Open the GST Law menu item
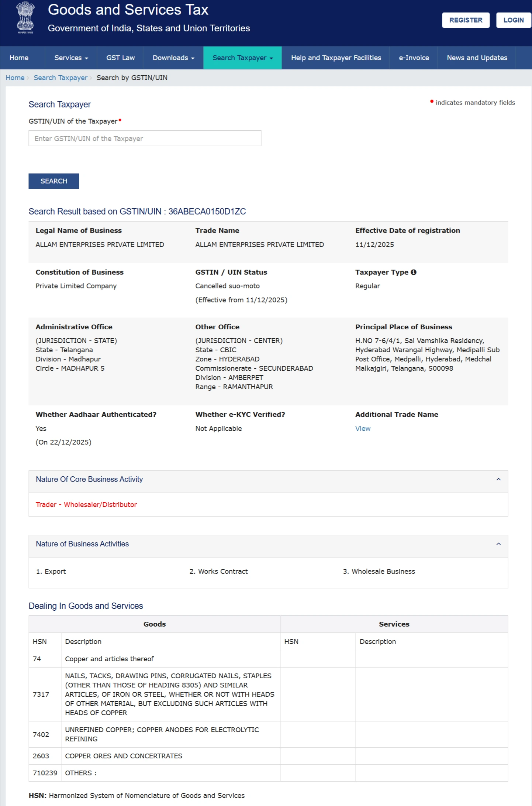The height and width of the screenshot is (806, 532). tap(121, 58)
